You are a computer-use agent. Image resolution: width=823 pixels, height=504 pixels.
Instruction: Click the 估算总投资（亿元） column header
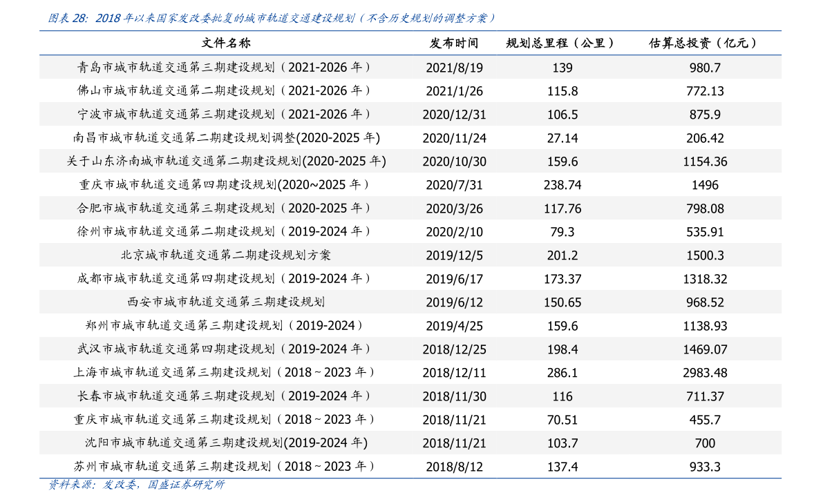[704, 43]
